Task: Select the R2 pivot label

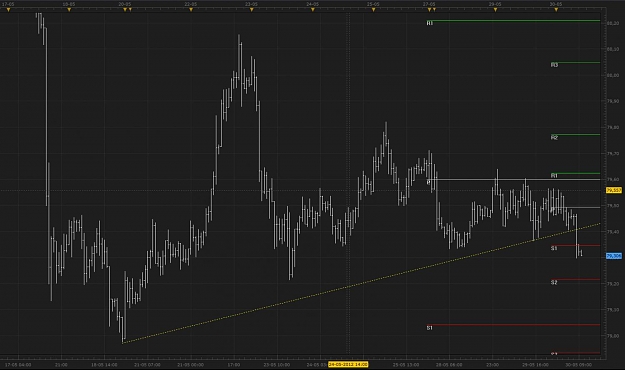Action: tap(554, 137)
